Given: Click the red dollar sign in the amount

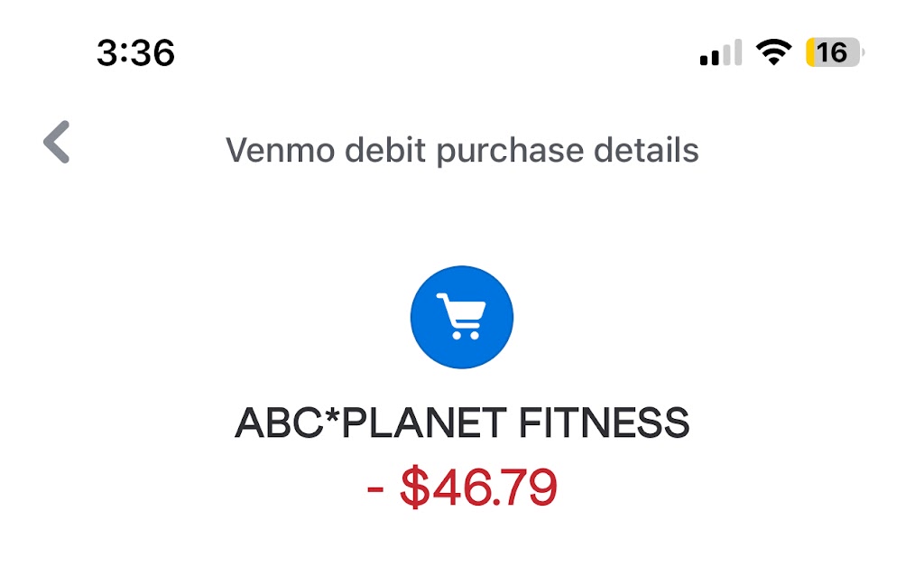Looking at the screenshot, I should tap(414, 488).
